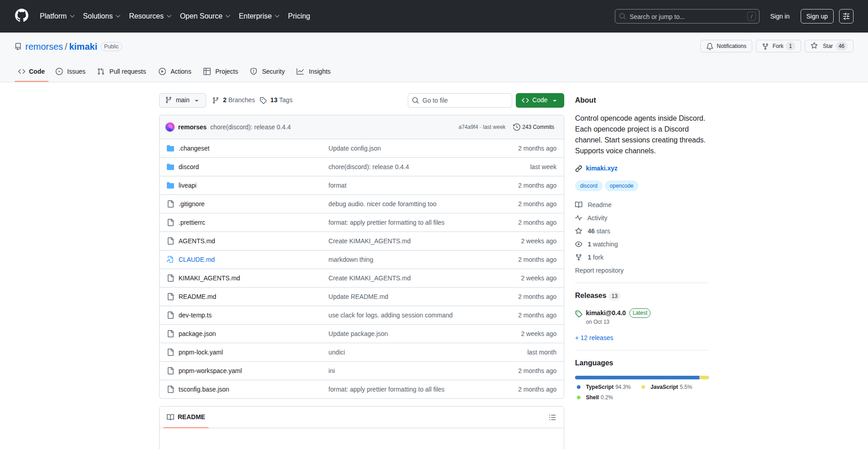The width and height of the screenshot is (868, 449).
Task: Click the Languages percentage bar
Action: tap(642, 378)
